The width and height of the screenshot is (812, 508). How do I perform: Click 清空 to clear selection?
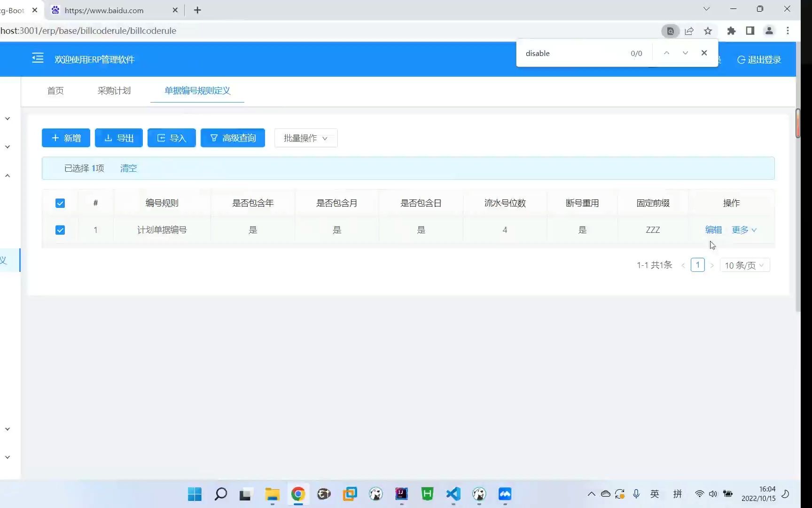click(x=128, y=168)
